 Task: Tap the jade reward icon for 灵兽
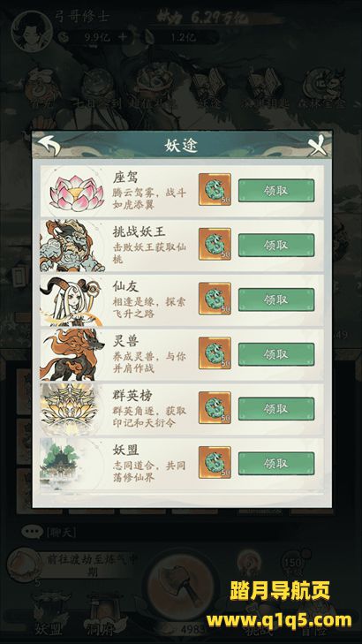point(215,353)
